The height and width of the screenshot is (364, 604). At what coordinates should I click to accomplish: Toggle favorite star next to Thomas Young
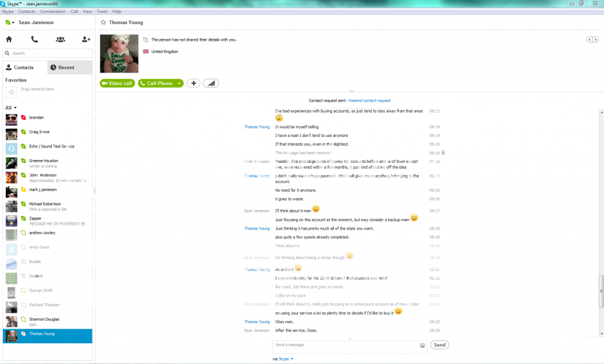[x=103, y=22]
